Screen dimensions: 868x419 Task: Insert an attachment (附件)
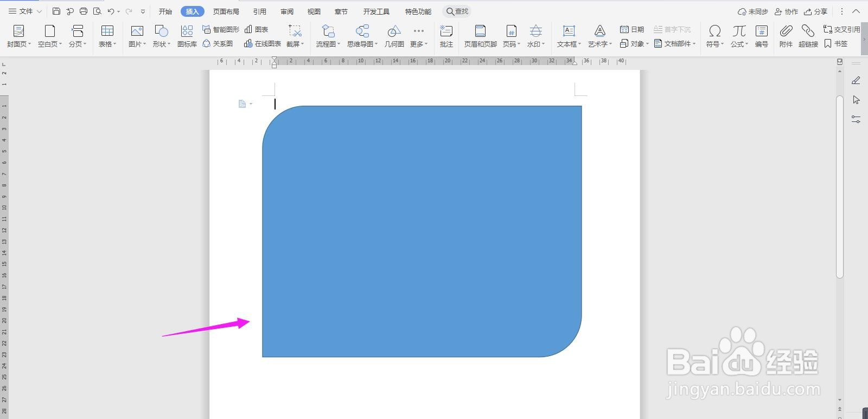(x=786, y=36)
